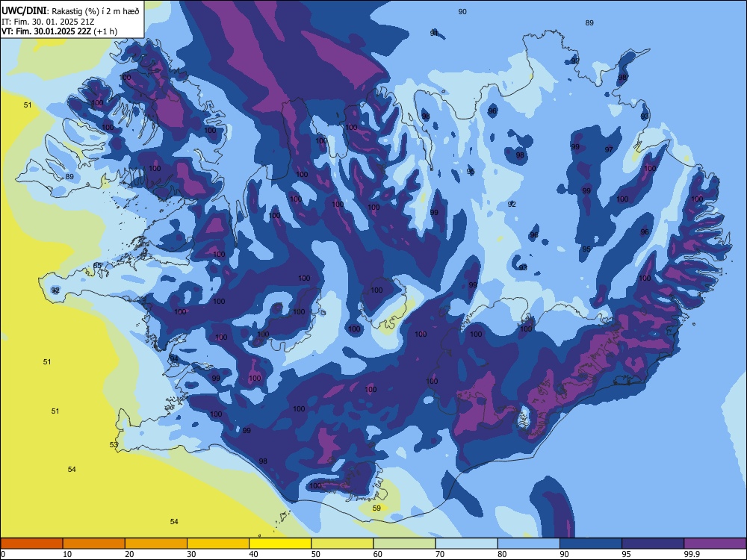This screenshot has width=747, height=560.
Task: Click the dark navy 95–99.9 legend swatch
Action: 653,544
